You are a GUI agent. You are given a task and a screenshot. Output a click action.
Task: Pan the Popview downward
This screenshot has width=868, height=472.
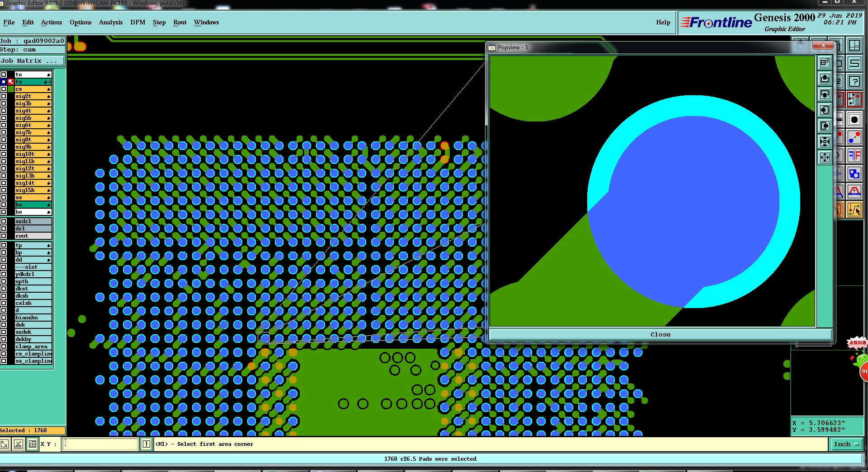coord(825,94)
